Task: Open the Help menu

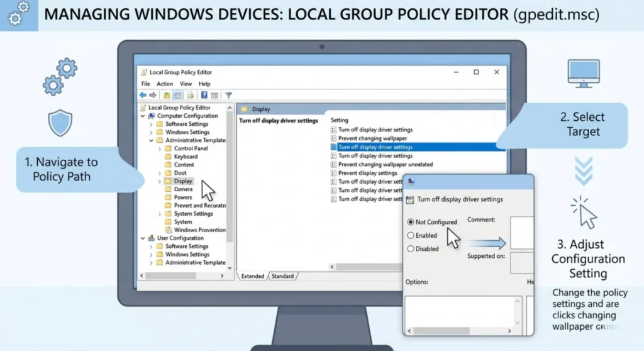Action: [204, 84]
